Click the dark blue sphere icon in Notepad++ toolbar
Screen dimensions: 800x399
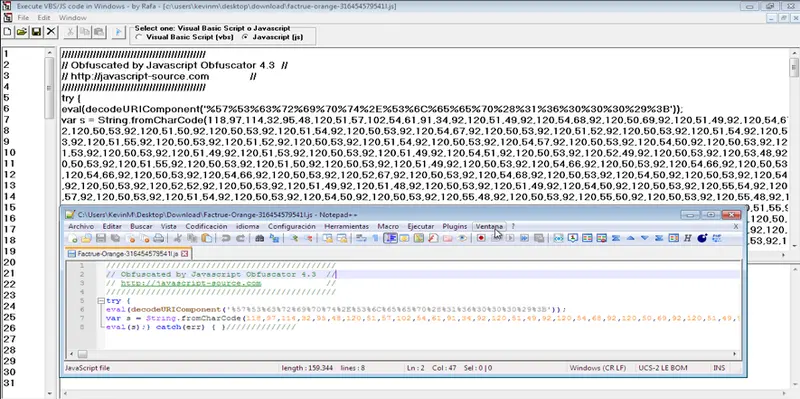702,238
